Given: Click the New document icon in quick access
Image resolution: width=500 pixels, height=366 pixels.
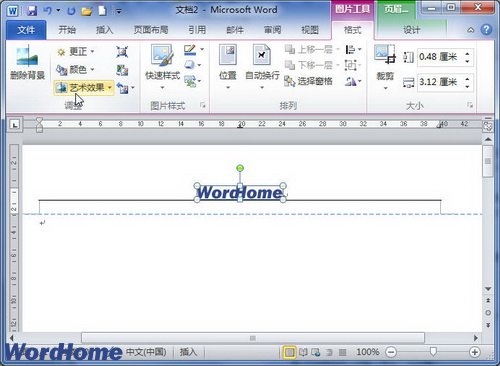Looking at the screenshot, I should [102, 11].
